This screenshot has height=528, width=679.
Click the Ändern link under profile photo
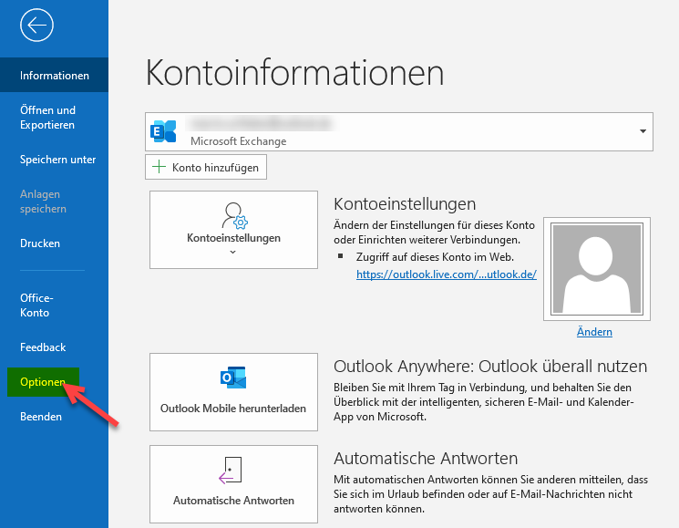coord(595,332)
